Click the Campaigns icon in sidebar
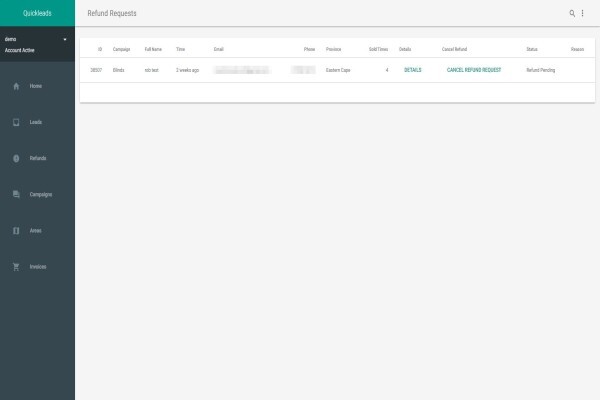 [16, 194]
